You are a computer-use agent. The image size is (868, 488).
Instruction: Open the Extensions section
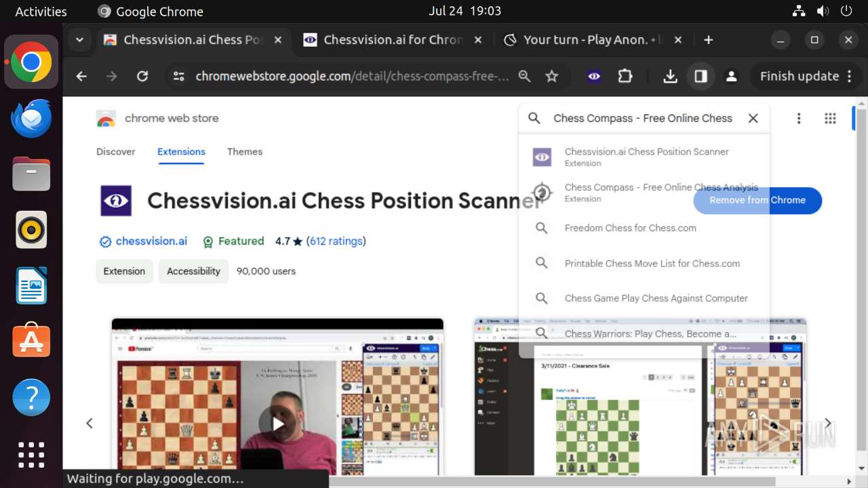tap(181, 152)
